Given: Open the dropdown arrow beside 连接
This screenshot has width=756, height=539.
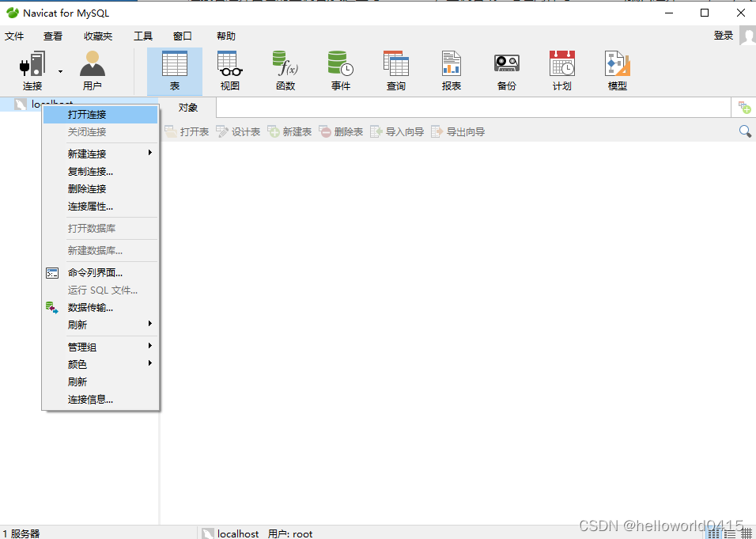Looking at the screenshot, I should click(60, 71).
